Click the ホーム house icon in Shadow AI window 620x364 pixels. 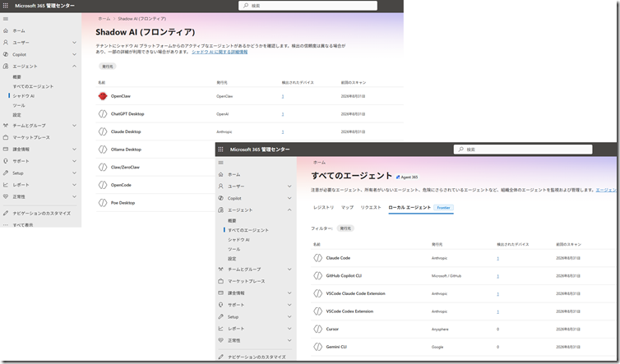click(6, 30)
